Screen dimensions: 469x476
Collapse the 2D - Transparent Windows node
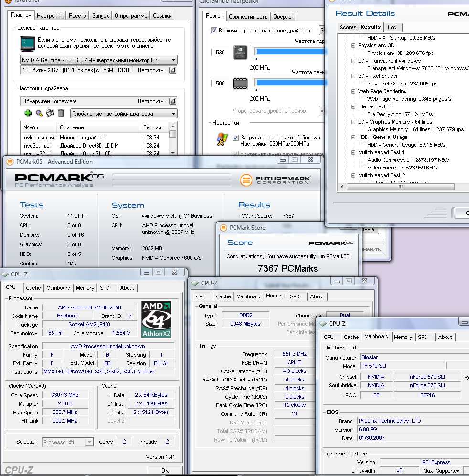coord(353,61)
